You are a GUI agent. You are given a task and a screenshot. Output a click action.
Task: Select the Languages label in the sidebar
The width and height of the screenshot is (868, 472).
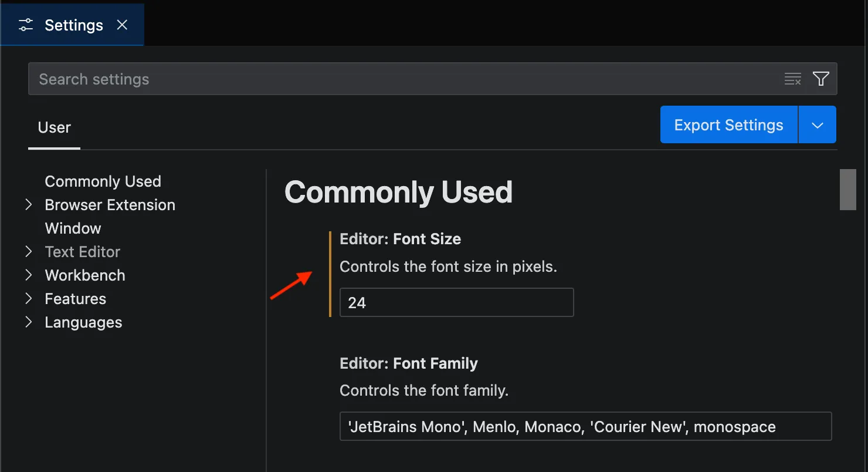click(83, 322)
